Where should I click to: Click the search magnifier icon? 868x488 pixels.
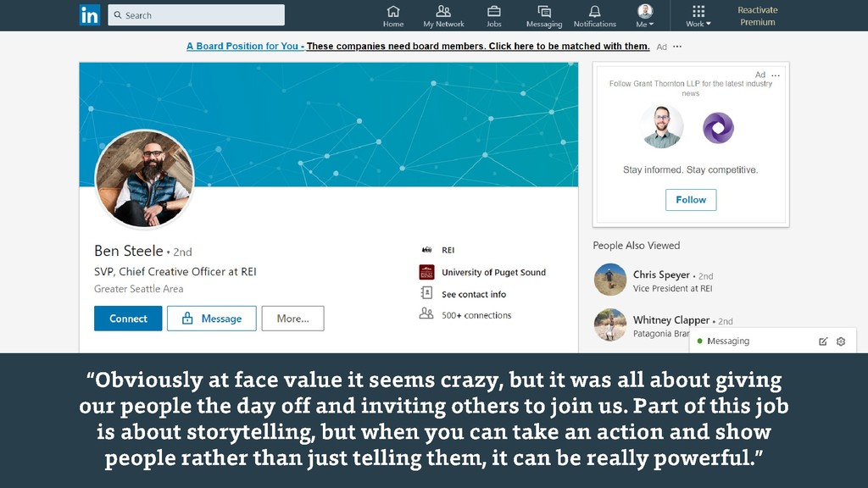[118, 15]
